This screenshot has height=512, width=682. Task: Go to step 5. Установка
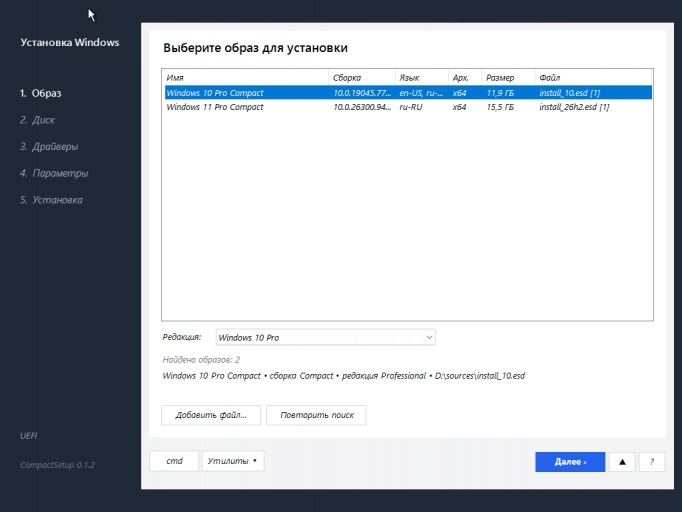51,200
